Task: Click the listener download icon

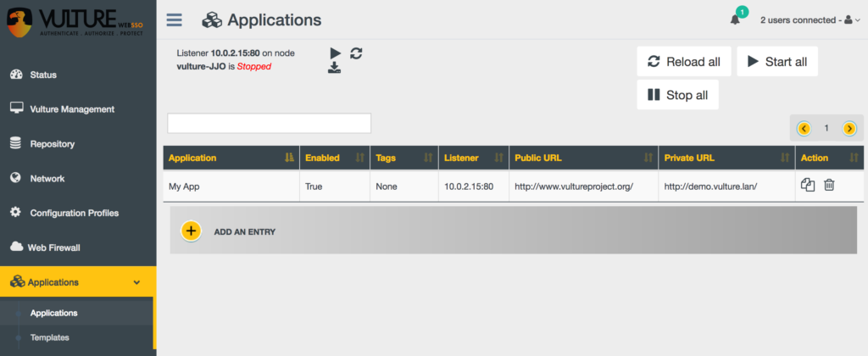Action: (x=334, y=68)
